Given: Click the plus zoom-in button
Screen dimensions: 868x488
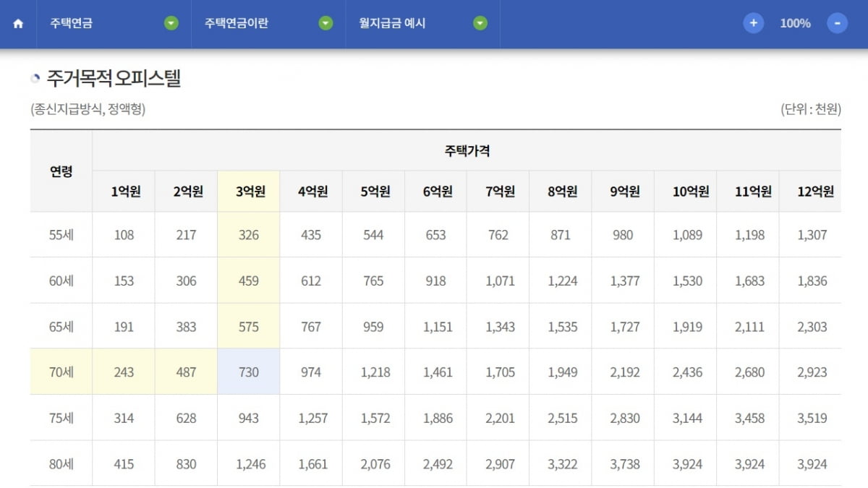Looking at the screenshot, I should pos(754,23).
